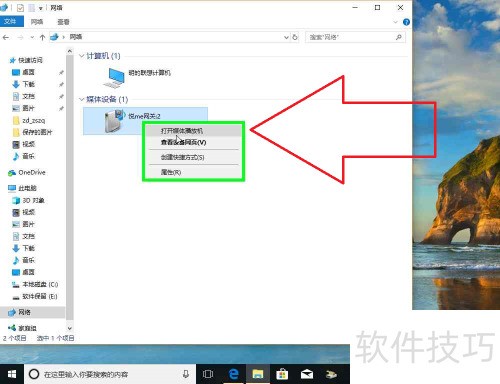Open Microsoft Edge from the taskbar

coord(234,374)
